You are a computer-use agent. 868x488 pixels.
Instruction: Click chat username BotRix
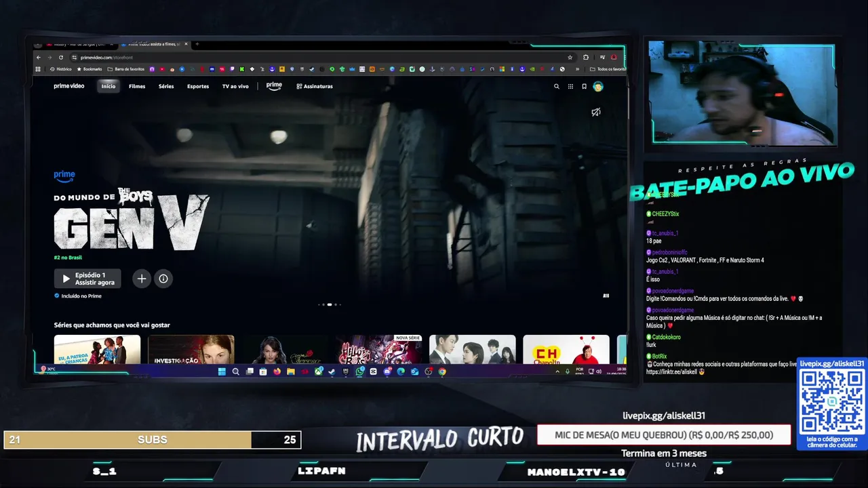click(659, 356)
